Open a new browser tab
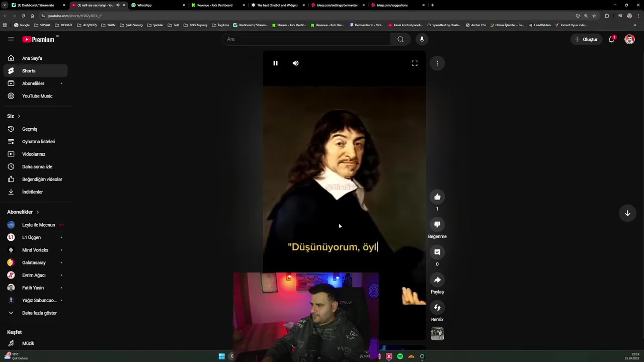 433,5
